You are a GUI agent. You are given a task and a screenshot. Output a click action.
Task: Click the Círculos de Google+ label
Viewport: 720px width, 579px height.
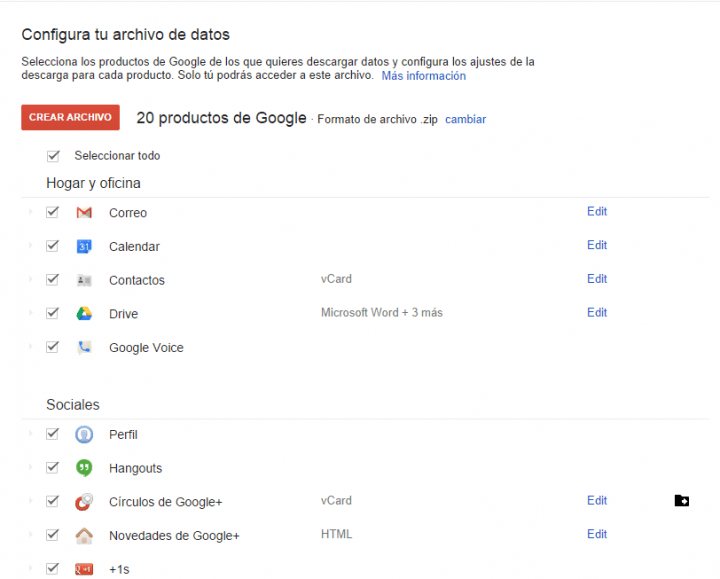[x=166, y=502]
